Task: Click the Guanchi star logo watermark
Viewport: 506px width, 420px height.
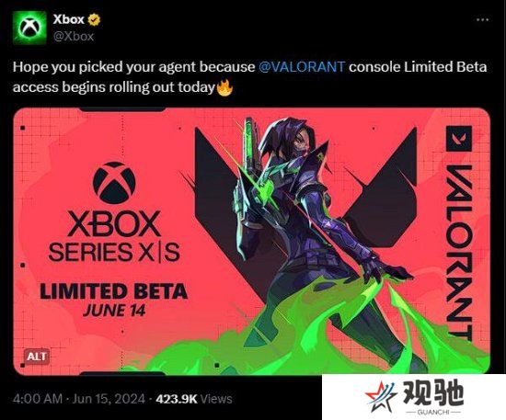Action: (x=381, y=397)
